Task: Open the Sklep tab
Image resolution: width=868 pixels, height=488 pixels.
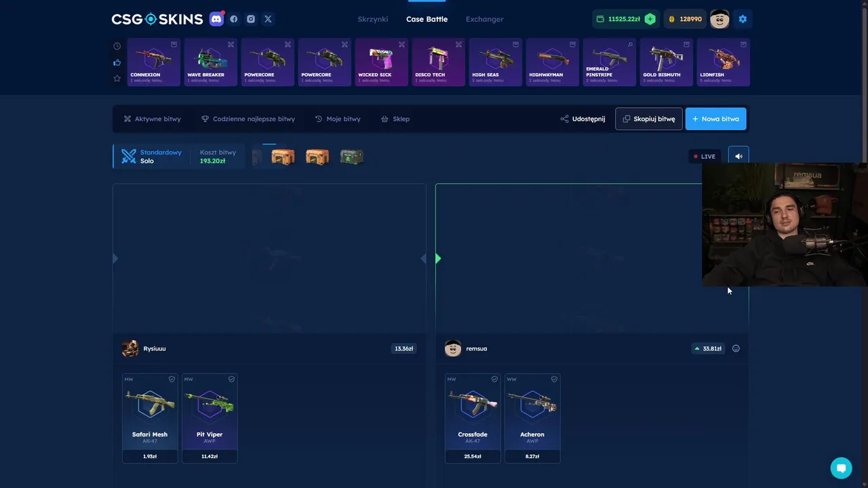Action: pos(395,119)
